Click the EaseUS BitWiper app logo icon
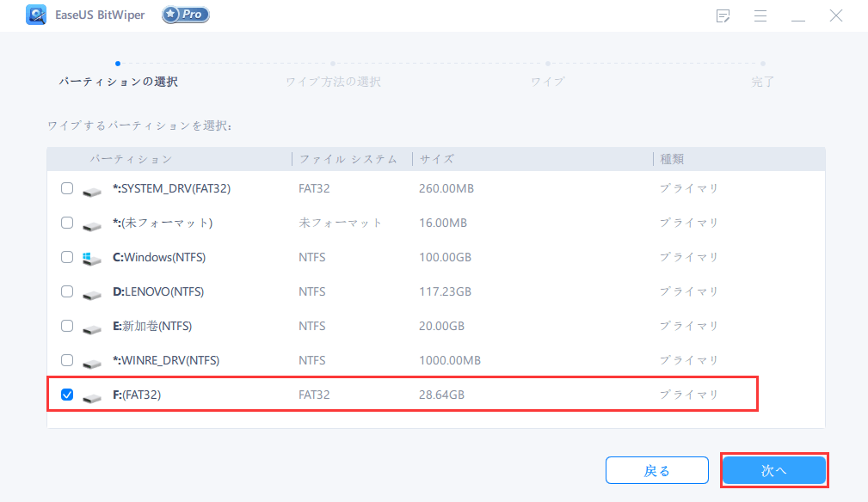Viewport: 868px width, 502px height. (x=36, y=15)
